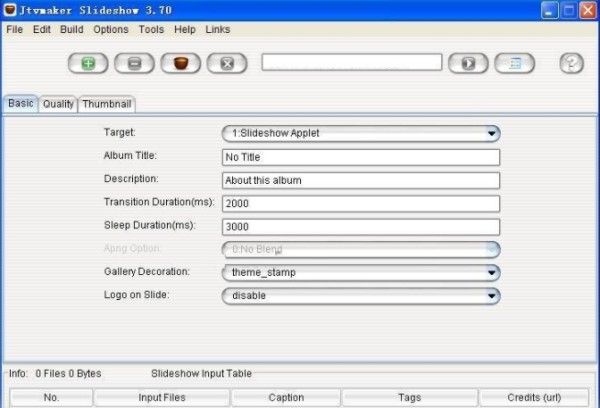Switch to the Thumbnail tab

pos(106,104)
